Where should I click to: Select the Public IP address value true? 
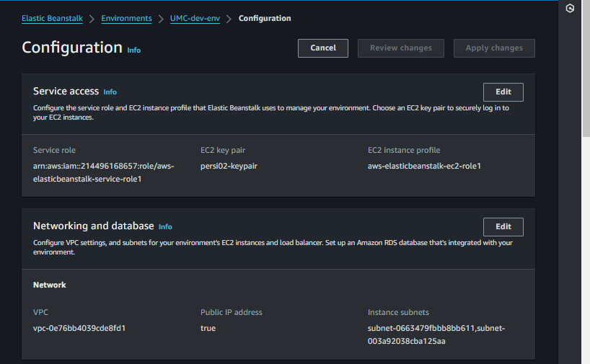[208, 328]
